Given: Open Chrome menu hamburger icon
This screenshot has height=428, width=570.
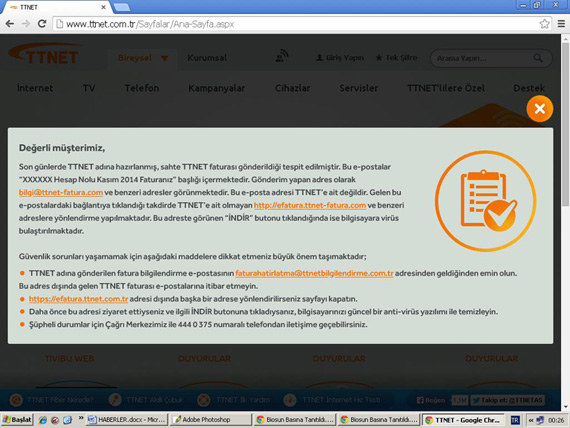Looking at the screenshot, I should [561, 24].
